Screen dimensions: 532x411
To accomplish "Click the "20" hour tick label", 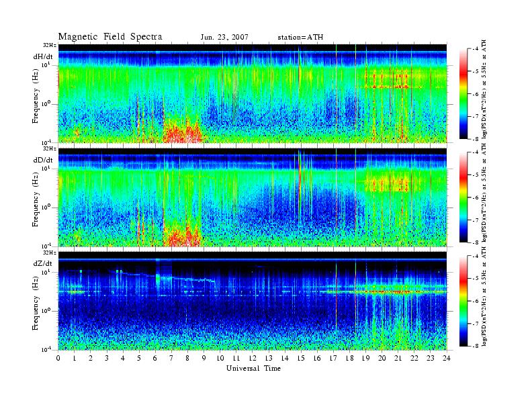I will [382, 359].
